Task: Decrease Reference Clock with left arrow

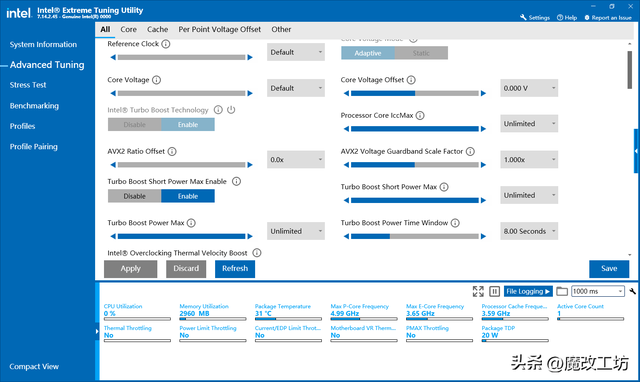Action: 113,58
